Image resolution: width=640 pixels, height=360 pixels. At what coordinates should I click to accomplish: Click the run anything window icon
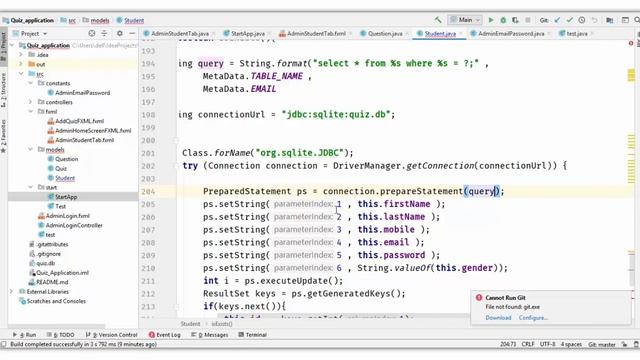[x=625, y=20]
